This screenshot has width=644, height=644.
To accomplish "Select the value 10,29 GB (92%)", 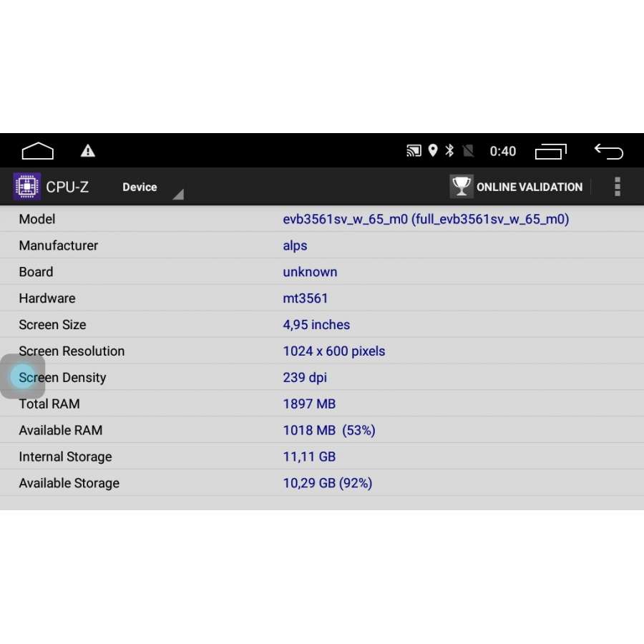I will coord(327,483).
